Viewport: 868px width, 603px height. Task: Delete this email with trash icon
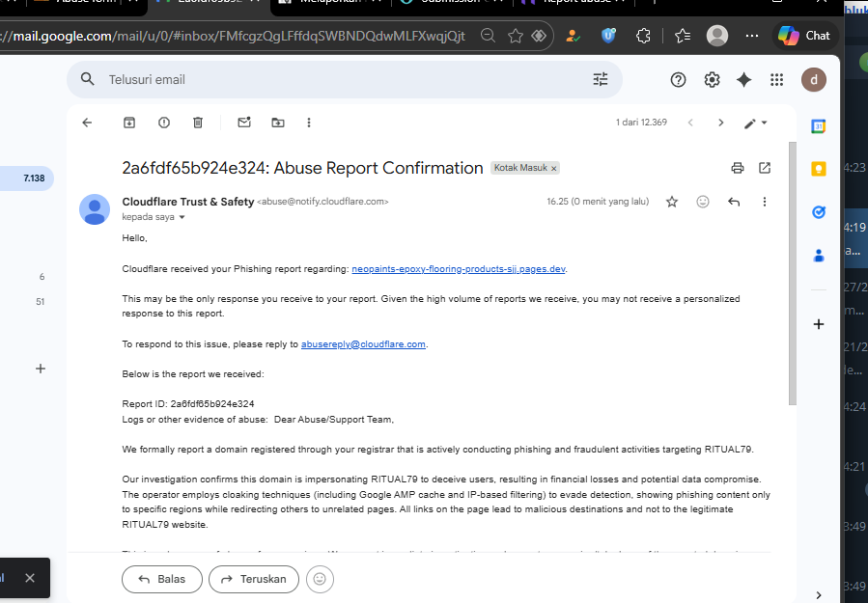click(198, 123)
